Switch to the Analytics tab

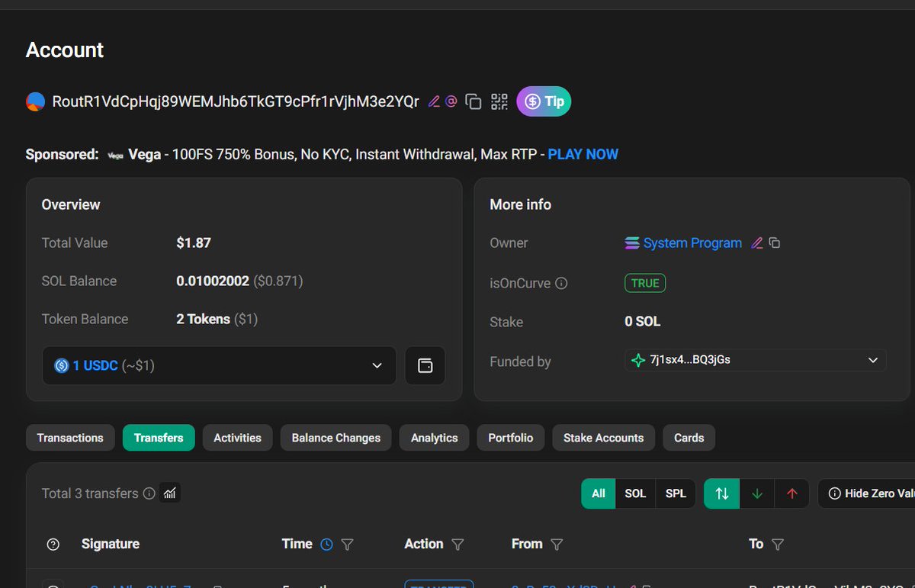pos(434,438)
